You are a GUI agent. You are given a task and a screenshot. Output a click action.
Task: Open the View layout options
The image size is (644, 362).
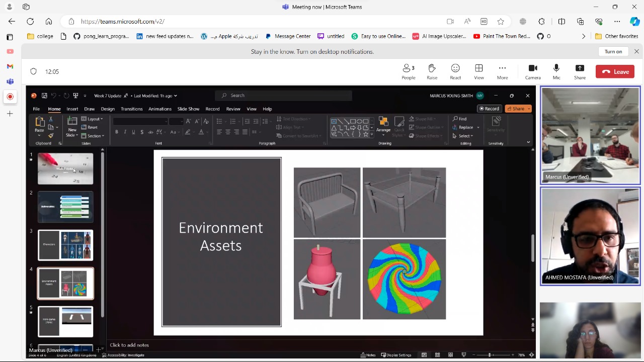[478, 71]
